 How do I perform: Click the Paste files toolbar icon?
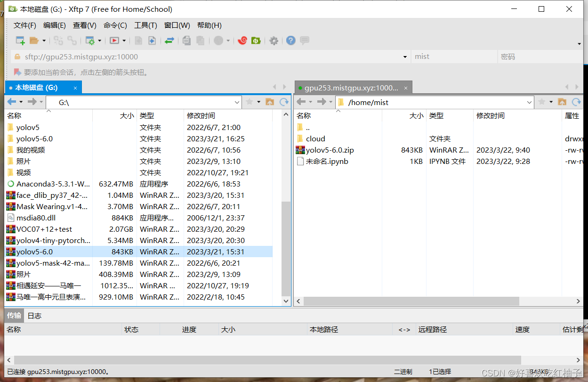201,41
